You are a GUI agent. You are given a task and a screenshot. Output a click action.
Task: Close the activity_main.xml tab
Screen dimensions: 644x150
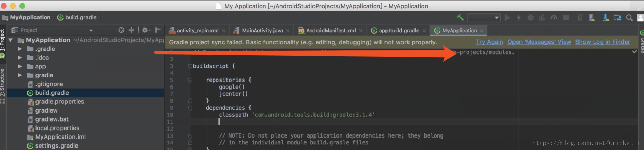pyautogui.click(x=224, y=31)
